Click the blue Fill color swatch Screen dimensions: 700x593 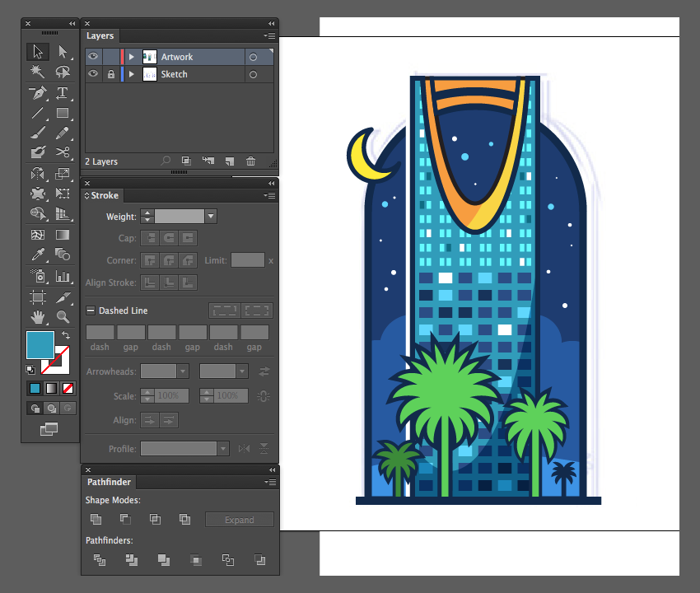[40, 345]
